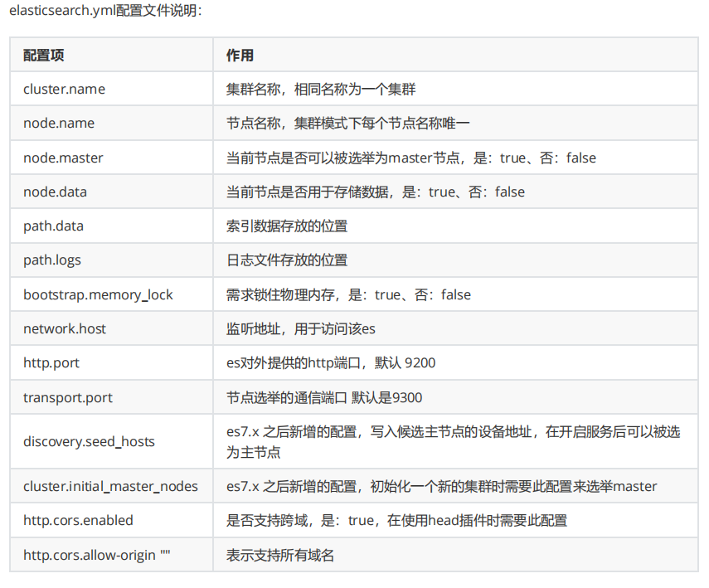The image size is (709, 588).
Task: Select the "http.port" cell
Action: coord(111,362)
